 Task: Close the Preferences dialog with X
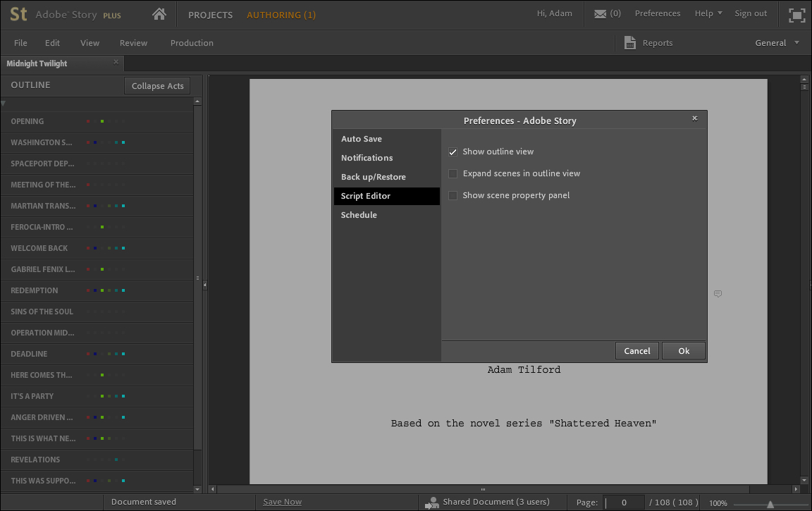pos(694,118)
